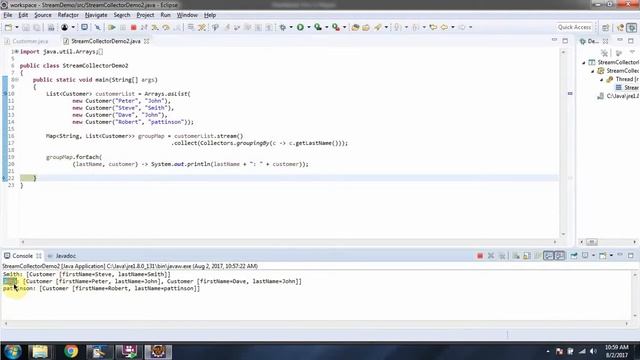Select the Console tab
Screen dimensions: 640x360
point(22,256)
